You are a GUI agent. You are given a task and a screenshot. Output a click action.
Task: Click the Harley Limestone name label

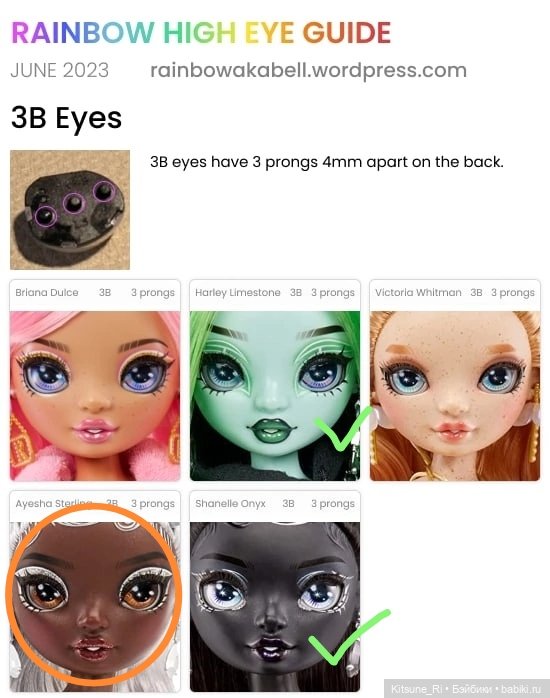[x=238, y=292]
